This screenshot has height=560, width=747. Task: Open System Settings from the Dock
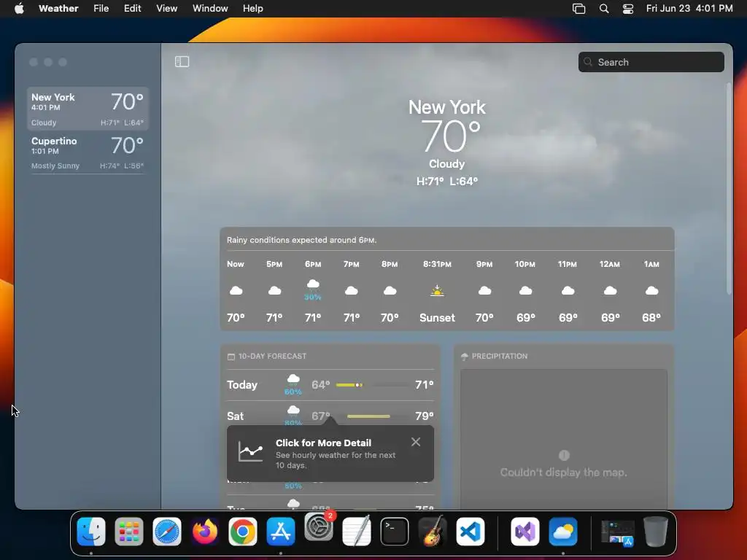[x=319, y=526]
